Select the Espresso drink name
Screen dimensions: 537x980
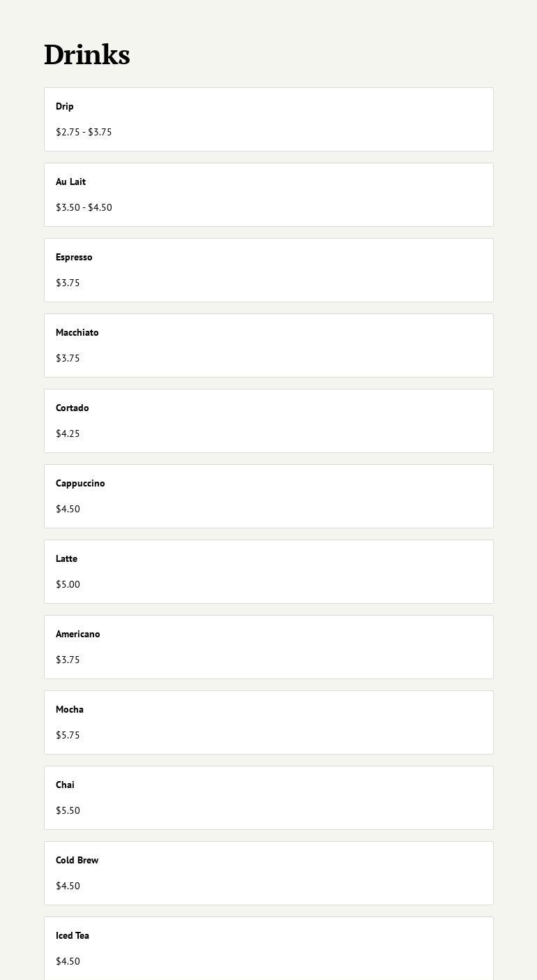pyautogui.click(x=74, y=257)
